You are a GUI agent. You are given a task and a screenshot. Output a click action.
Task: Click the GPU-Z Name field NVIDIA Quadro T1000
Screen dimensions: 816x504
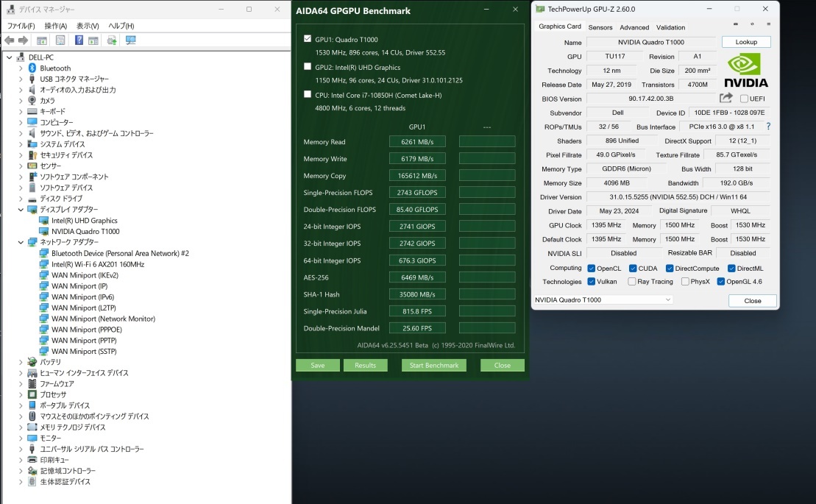pyautogui.click(x=651, y=42)
